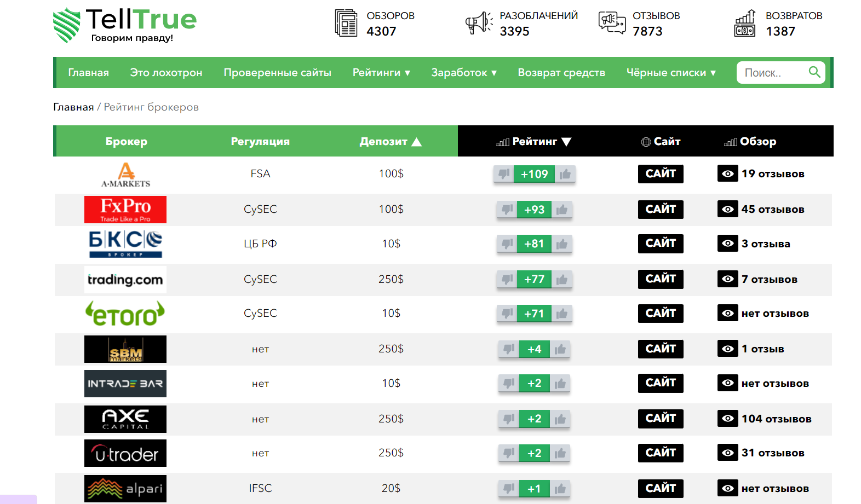Viewport: 861px width, 504px height.
Task: Sort table by Рейтинг column
Action: click(x=534, y=141)
